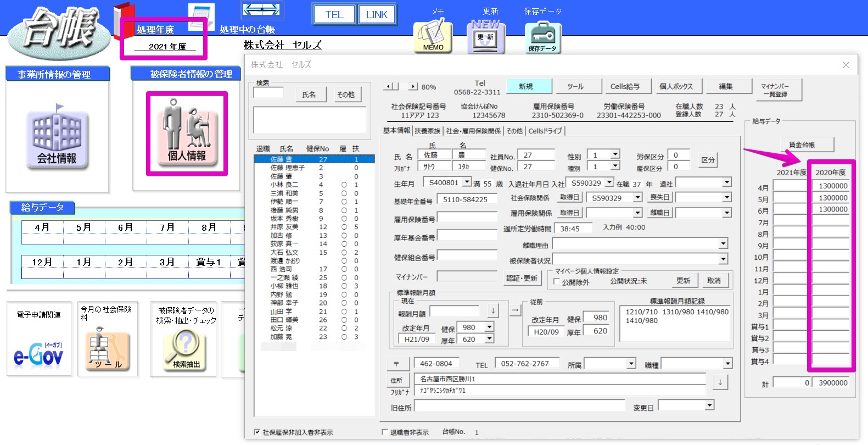Expand the 入社 date dropdown

609,182
